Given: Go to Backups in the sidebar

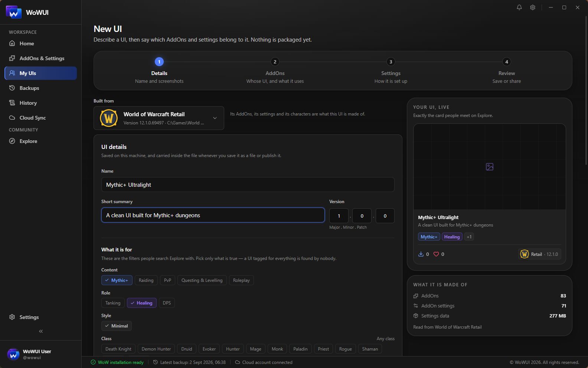Looking at the screenshot, I should tap(40, 88).
